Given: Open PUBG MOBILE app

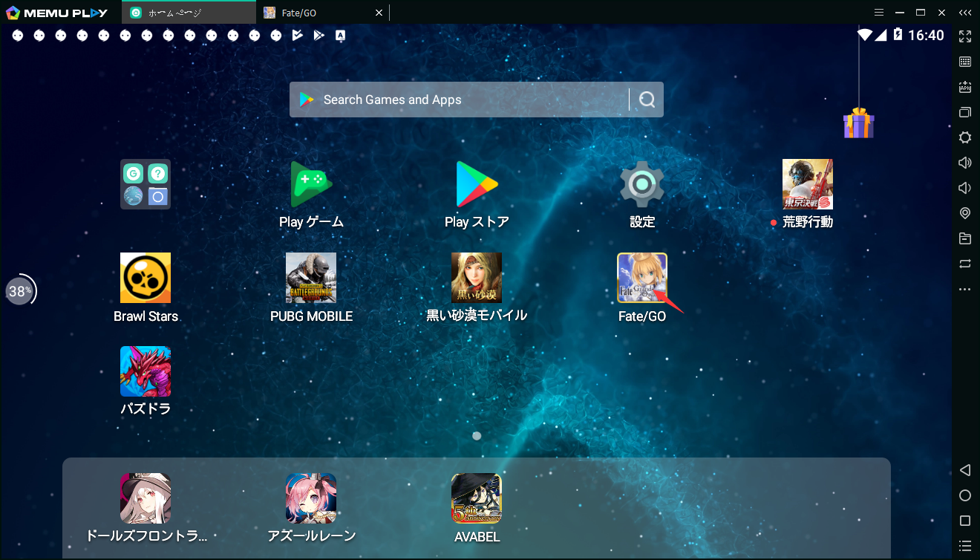Looking at the screenshot, I should tap(311, 278).
